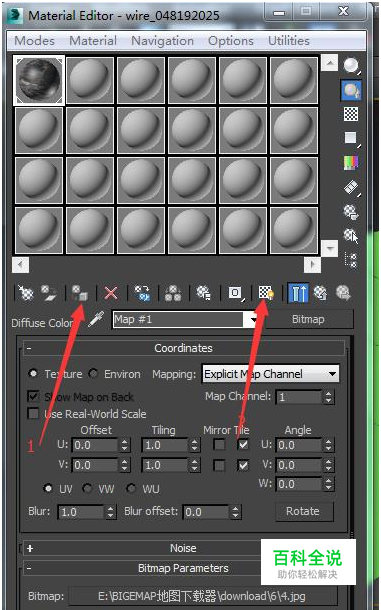The width and height of the screenshot is (381, 610).
Task: Select the Texture radio button
Action: 33,373
